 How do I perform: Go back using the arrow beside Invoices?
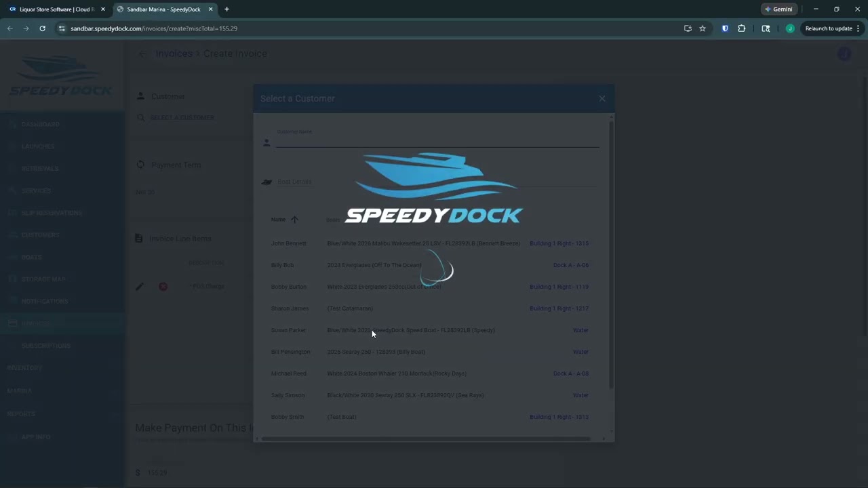(142, 54)
